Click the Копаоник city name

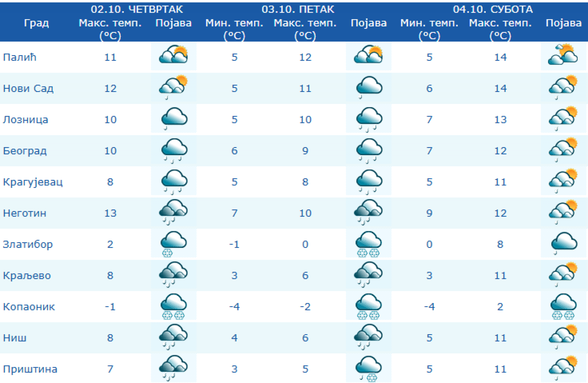click(x=29, y=307)
